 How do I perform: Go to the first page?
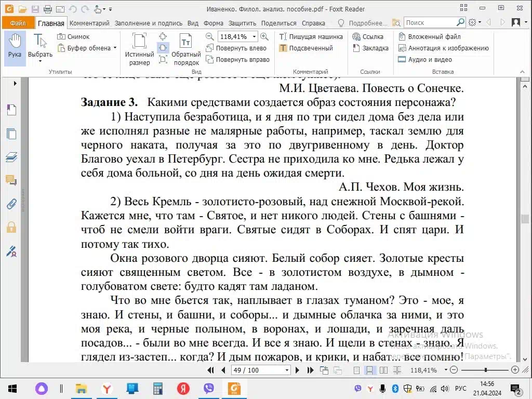[x=211, y=370]
